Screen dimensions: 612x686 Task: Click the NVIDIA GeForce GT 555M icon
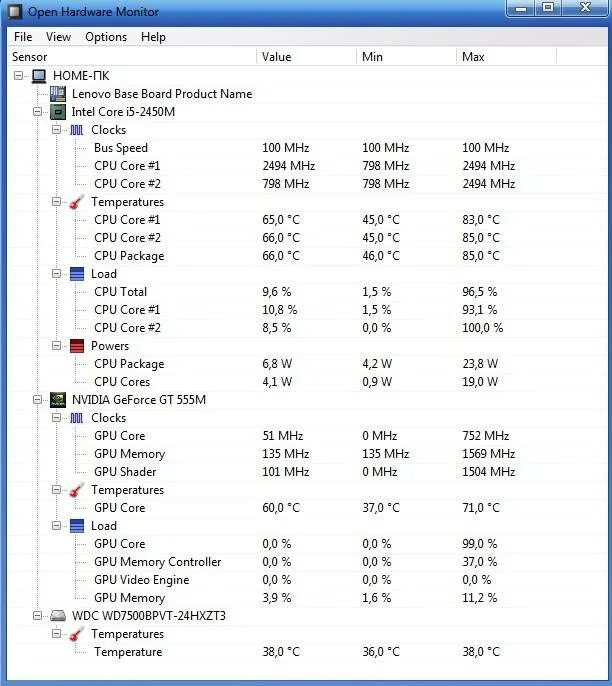[58, 399]
